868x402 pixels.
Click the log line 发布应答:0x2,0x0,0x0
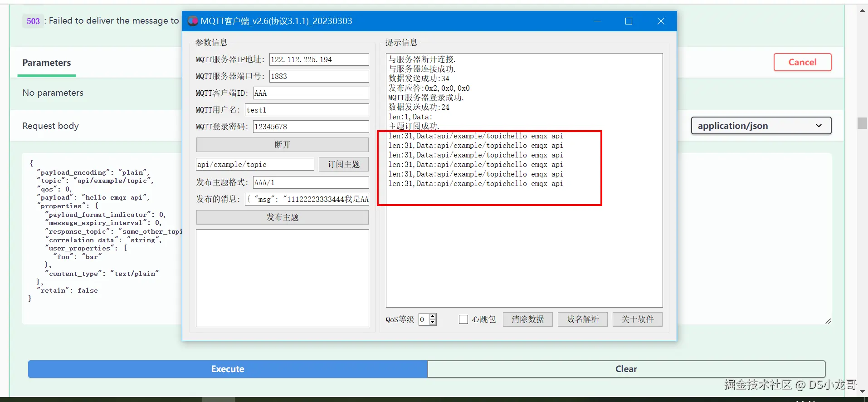(429, 88)
